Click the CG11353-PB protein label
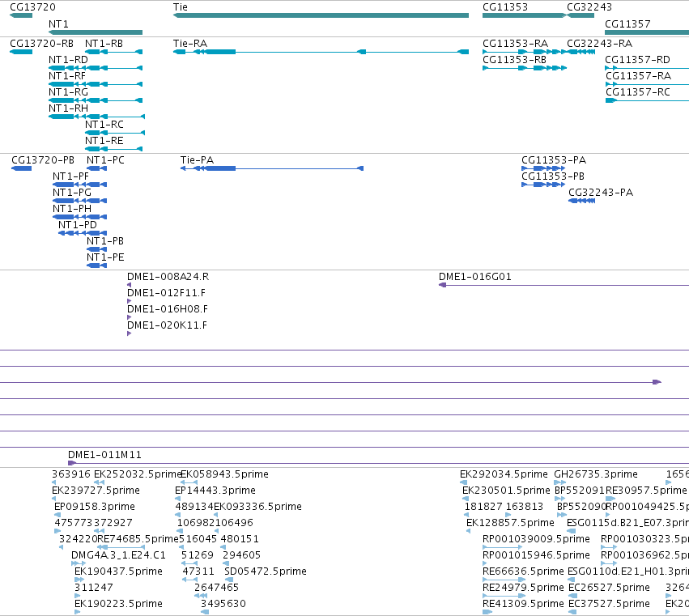 pyautogui.click(x=553, y=176)
